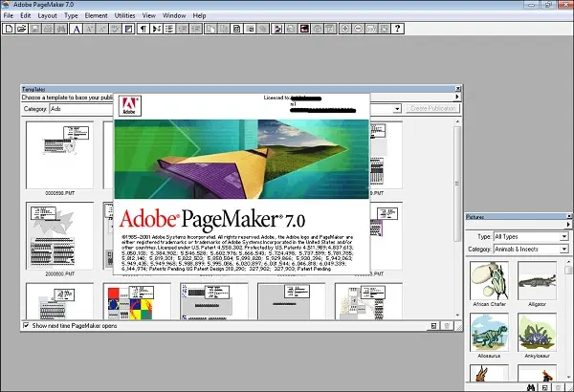This screenshot has height=392, width=574.
Task: Click the Save disk toolbar icon
Action: (x=34, y=29)
